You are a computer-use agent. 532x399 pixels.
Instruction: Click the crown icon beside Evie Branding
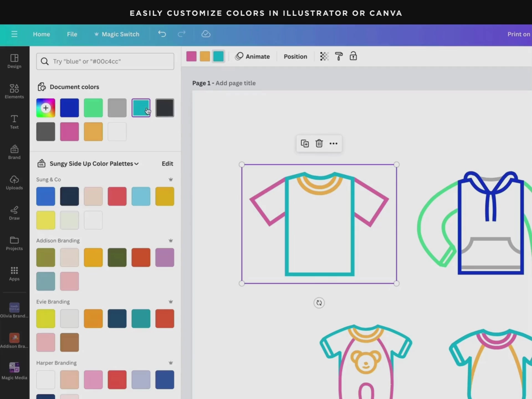pos(171,302)
